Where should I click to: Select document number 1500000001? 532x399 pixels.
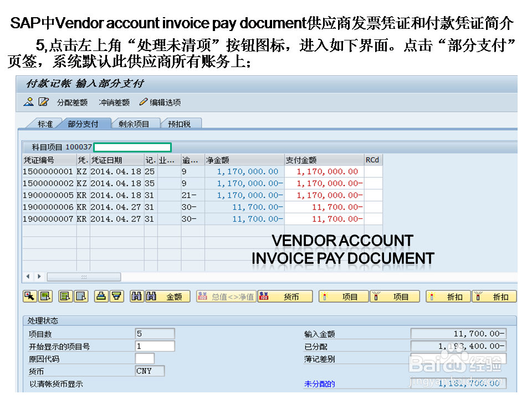point(48,171)
